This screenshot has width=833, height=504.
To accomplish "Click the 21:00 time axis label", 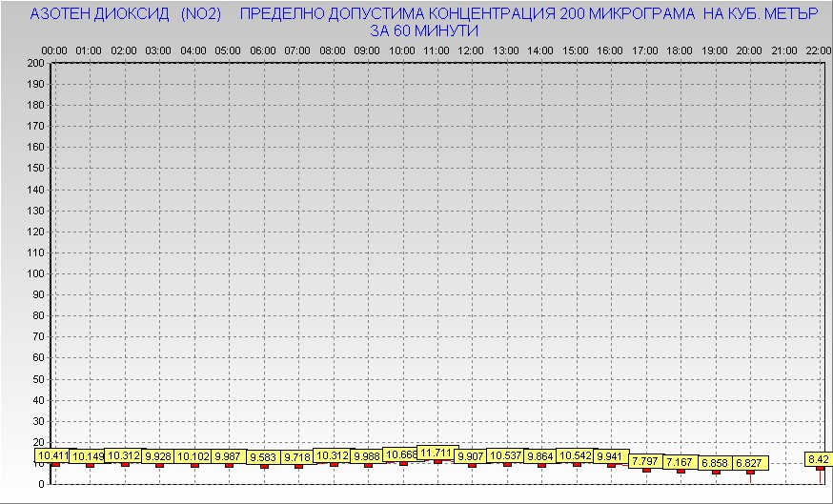I will click(x=783, y=50).
